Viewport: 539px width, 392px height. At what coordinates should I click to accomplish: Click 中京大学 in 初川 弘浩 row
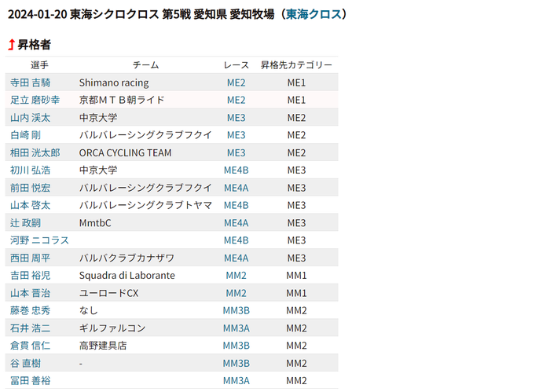click(98, 170)
